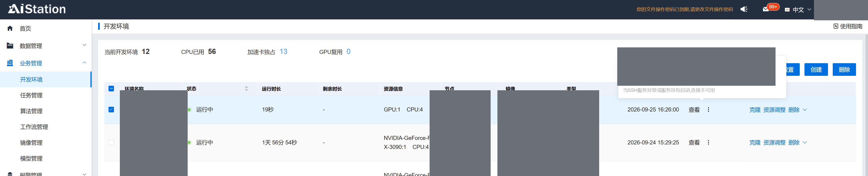Open 镜像管理 in the sidebar
This screenshot has width=868, height=176.
tap(31, 143)
